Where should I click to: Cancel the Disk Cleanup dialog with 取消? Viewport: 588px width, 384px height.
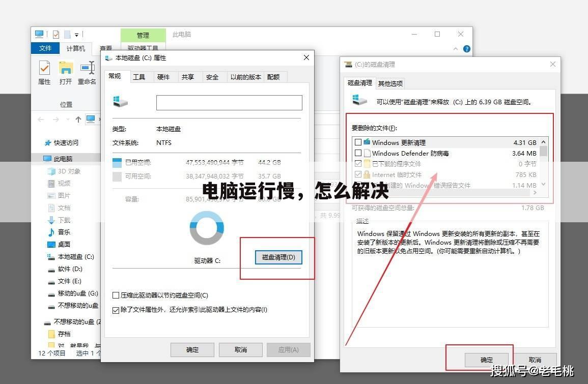point(535,360)
